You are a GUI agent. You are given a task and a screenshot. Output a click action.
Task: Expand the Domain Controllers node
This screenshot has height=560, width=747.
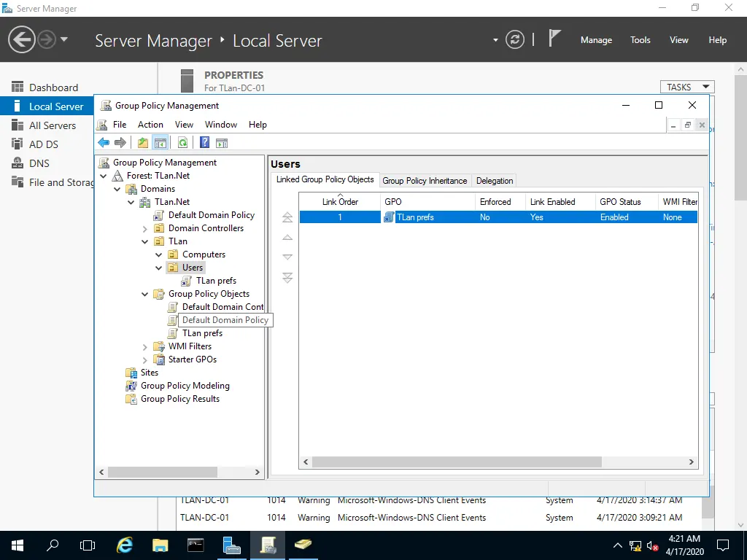coord(145,228)
